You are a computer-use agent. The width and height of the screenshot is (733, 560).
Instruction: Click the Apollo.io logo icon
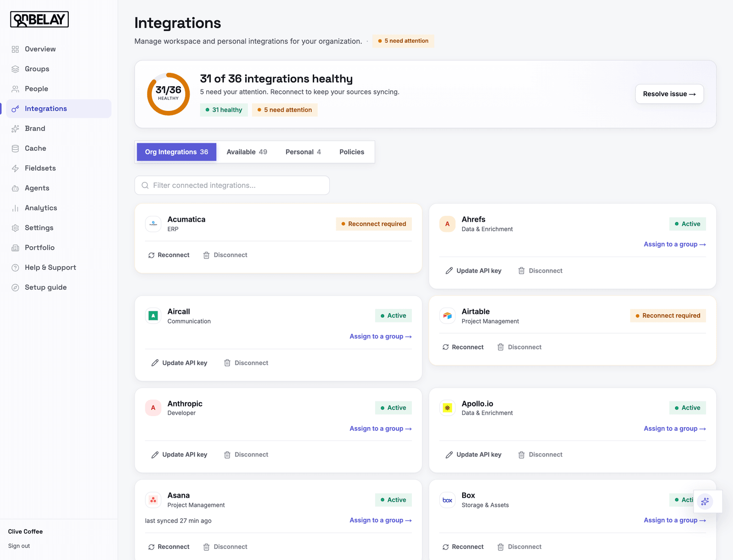tap(447, 408)
